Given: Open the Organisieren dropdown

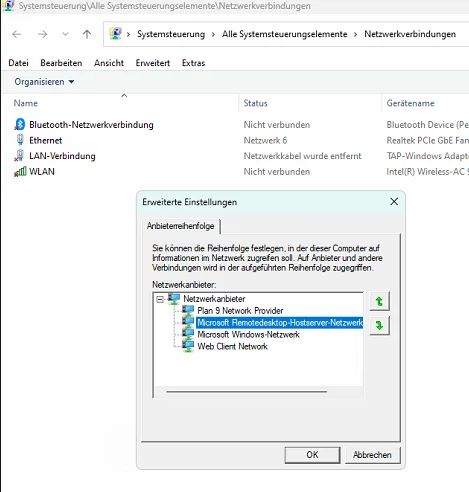Looking at the screenshot, I should 44,82.
